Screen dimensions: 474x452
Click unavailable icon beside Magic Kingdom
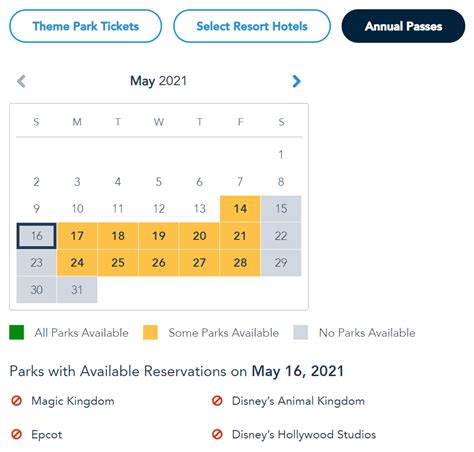pyautogui.click(x=17, y=401)
